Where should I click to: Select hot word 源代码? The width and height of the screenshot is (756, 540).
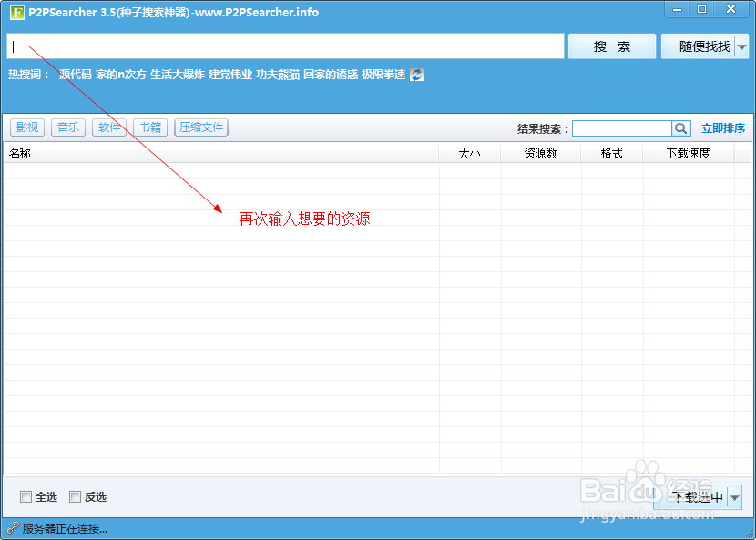tap(76, 75)
